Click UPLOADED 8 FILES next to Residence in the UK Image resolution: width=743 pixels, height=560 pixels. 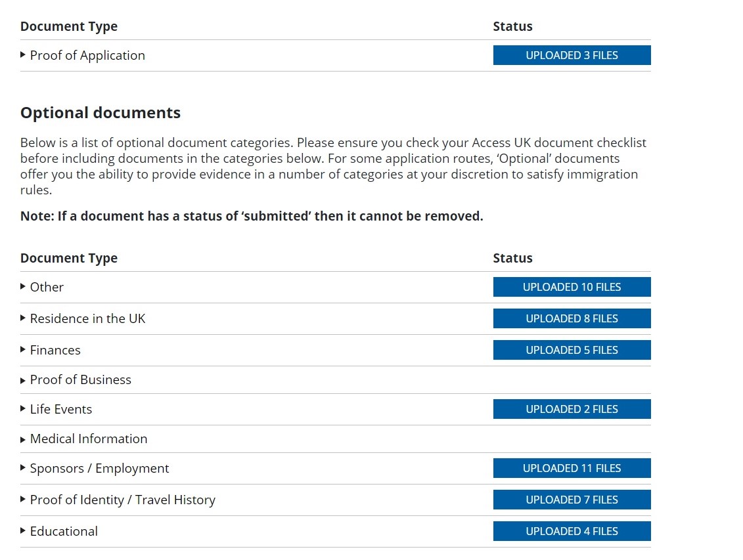click(x=572, y=318)
